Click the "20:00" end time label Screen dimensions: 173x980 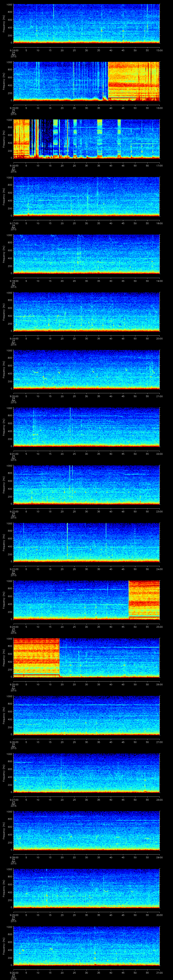pos(160,339)
